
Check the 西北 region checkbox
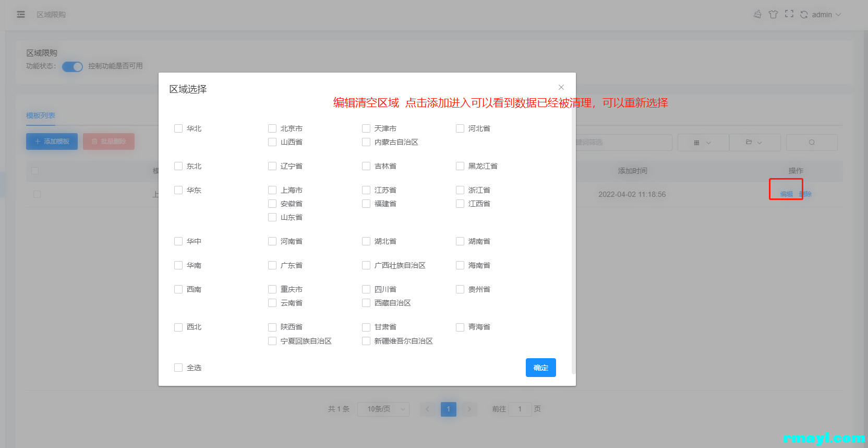coord(178,327)
